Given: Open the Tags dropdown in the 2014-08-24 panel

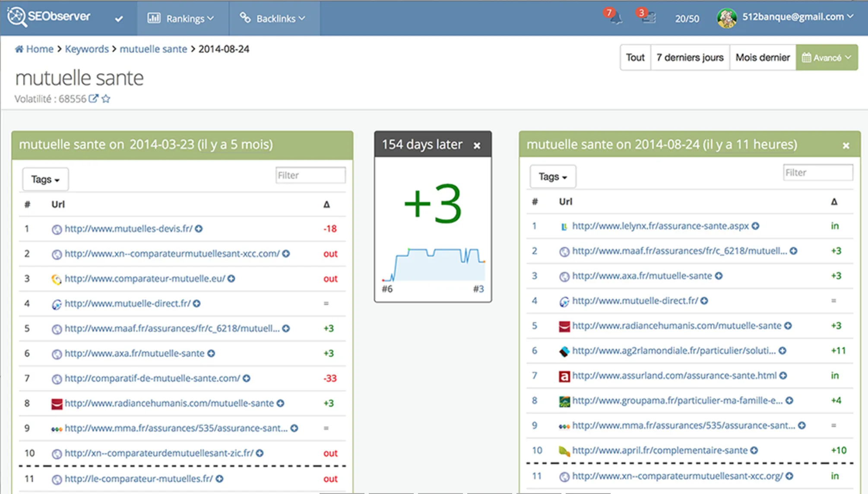Looking at the screenshot, I should 553,177.
